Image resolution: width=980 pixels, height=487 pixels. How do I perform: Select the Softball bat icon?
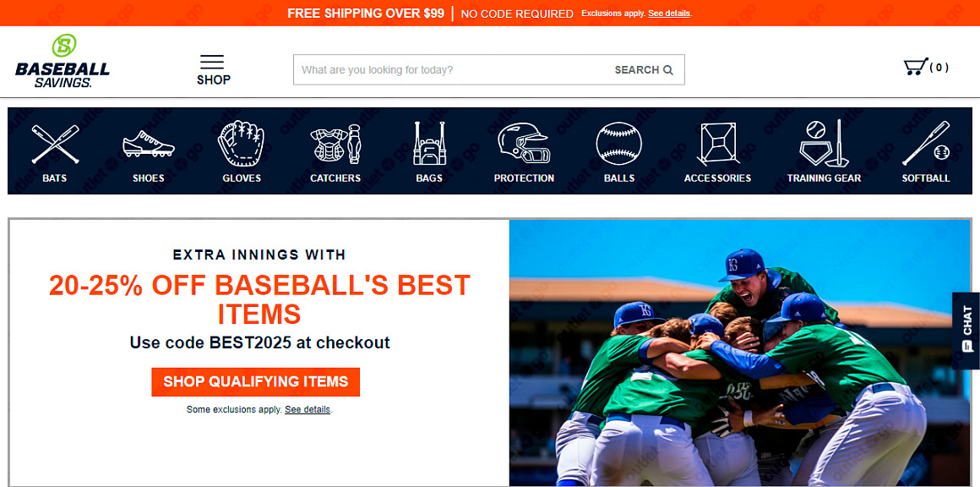click(x=926, y=143)
